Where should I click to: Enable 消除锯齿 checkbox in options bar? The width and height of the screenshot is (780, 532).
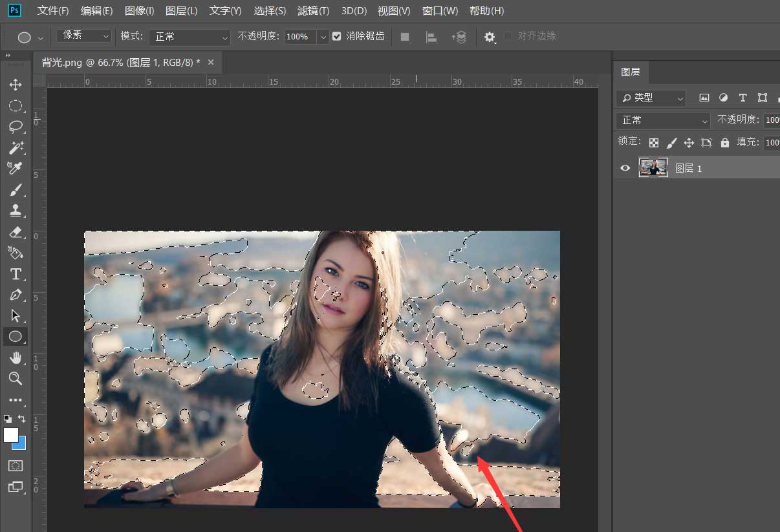tap(336, 36)
